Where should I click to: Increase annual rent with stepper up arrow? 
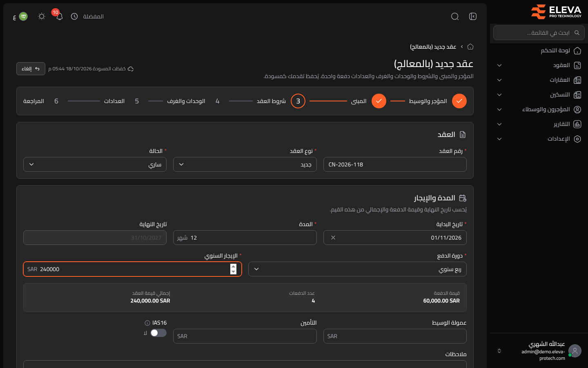point(233,267)
